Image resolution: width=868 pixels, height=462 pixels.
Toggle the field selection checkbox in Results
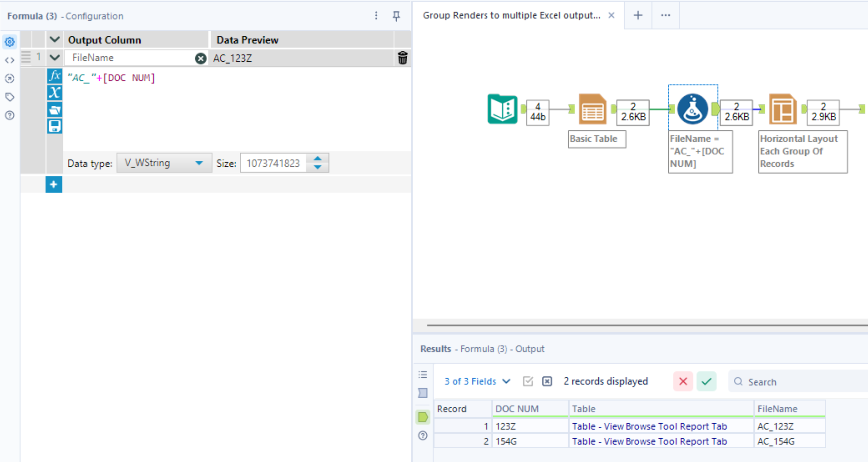coord(527,381)
